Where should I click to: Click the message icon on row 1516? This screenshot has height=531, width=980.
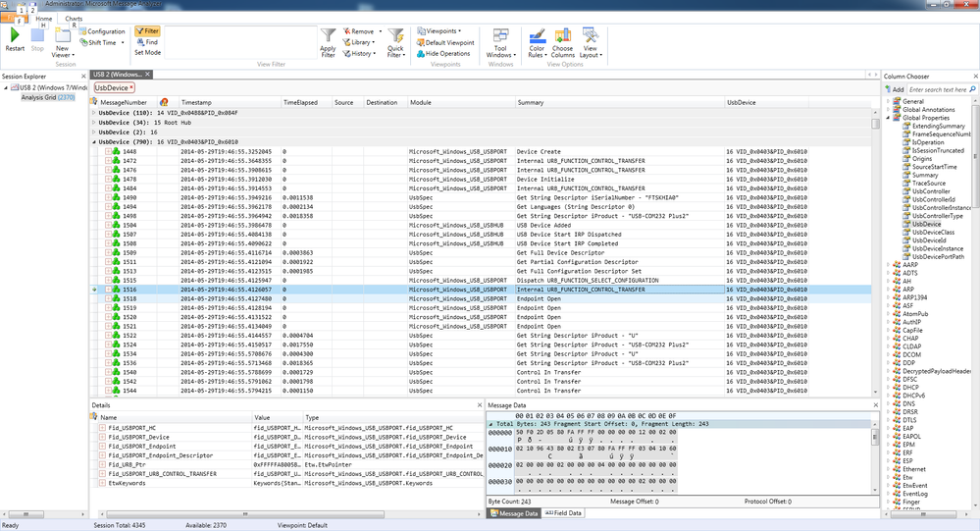116,290
